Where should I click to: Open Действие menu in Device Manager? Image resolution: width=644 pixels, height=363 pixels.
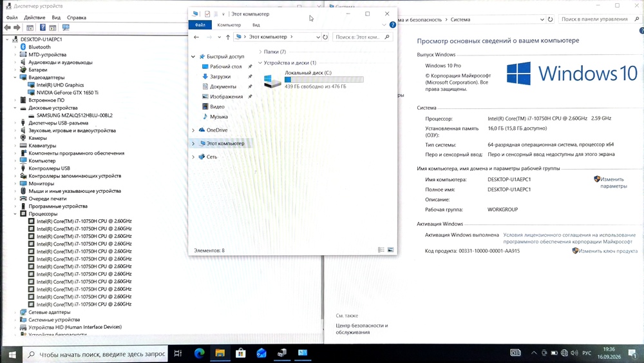click(35, 17)
